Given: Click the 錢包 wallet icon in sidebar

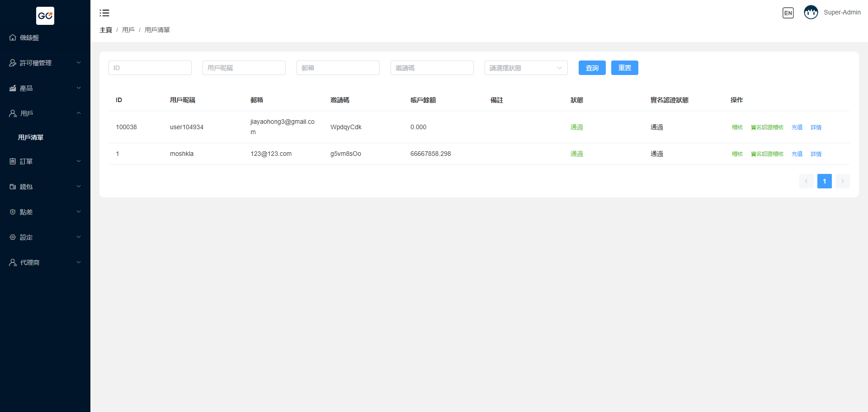Looking at the screenshot, I should tap(13, 187).
